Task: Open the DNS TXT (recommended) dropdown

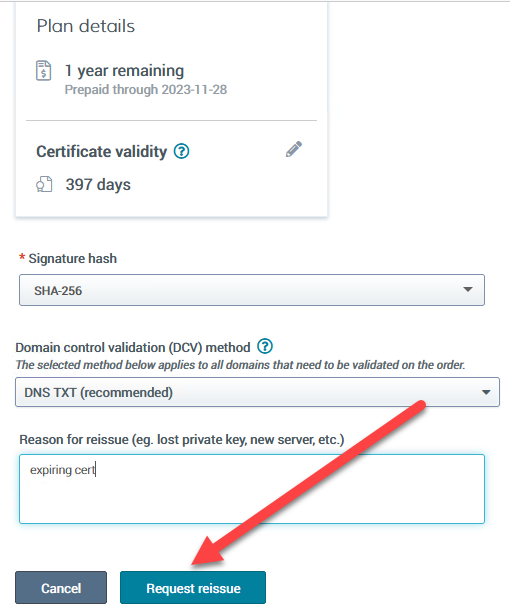Action: [257, 392]
